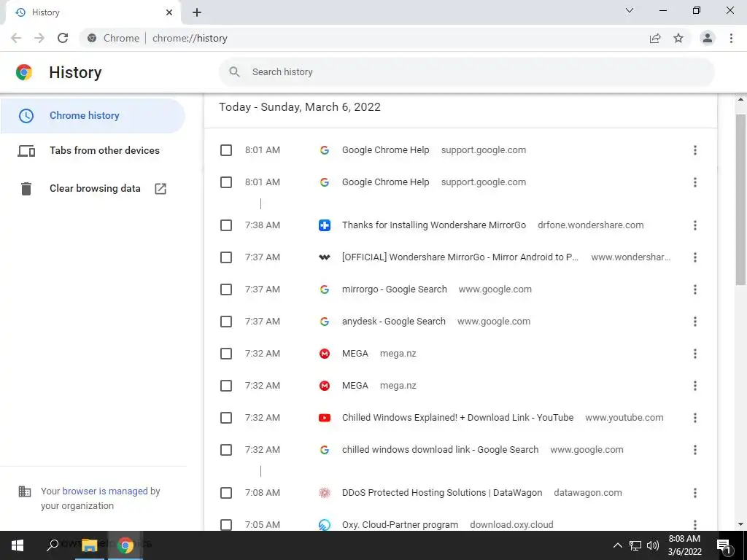Image resolution: width=747 pixels, height=560 pixels.
Task: Open the tab search chevron
Action: [x=630, y=10]
